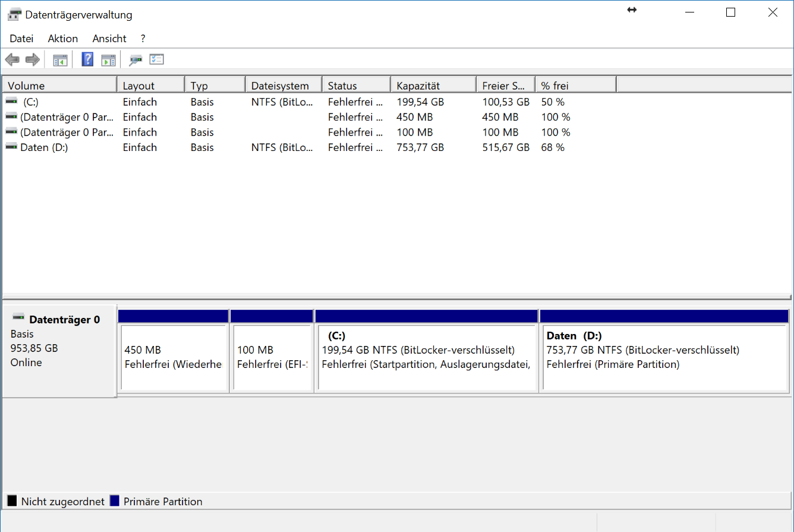The width and height of the screenshot is (794, 532).
Task: Select the drive icon of Daten (D:)
Action: (x=11, y=147)
